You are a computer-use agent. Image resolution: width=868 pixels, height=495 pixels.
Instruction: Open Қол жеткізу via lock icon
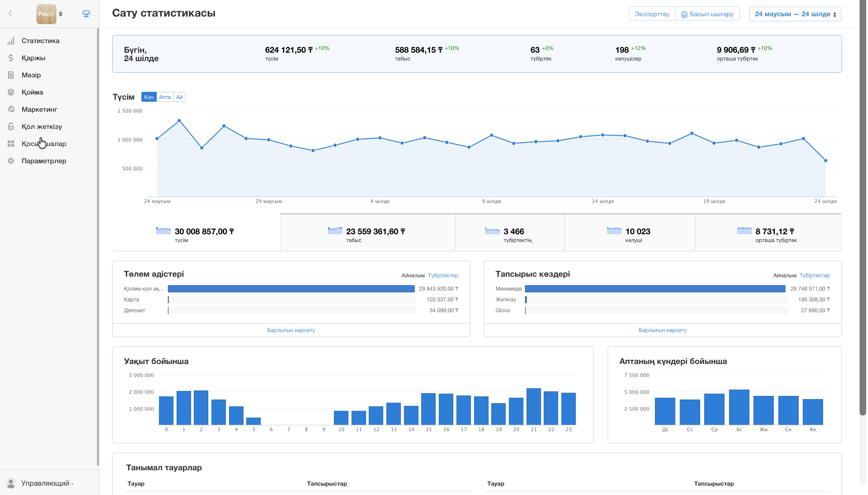point(11,126)
